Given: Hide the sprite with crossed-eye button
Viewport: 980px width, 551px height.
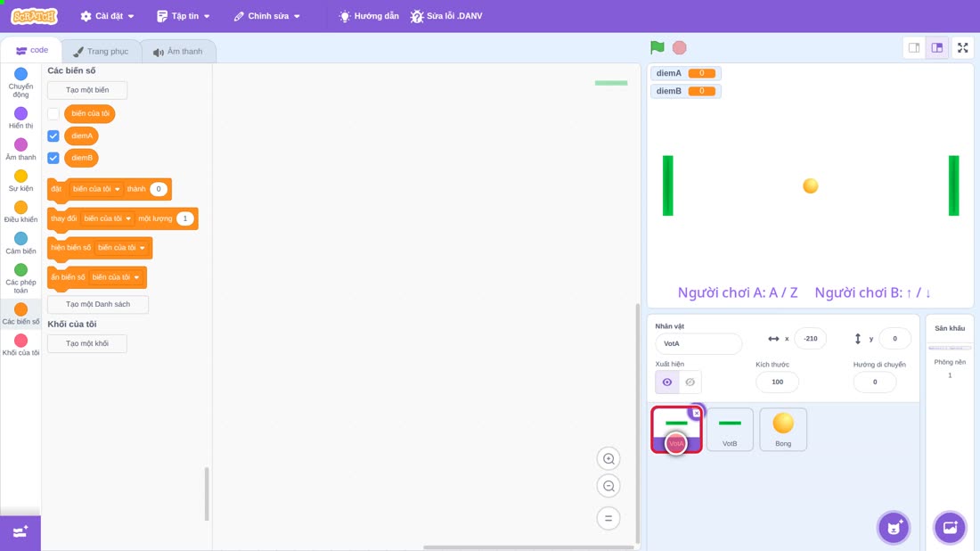Looking at the screenshot, I should [x=690, y=382].
